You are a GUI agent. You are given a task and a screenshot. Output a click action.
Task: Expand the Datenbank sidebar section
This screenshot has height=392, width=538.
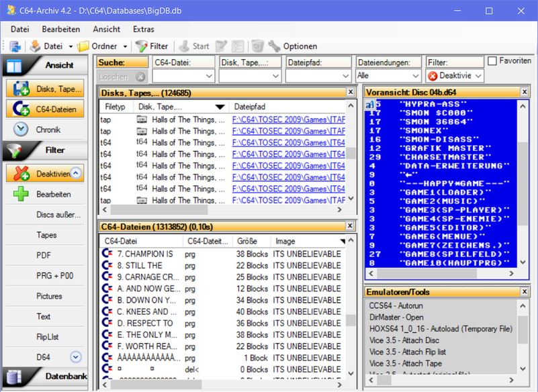pos(45,376)
